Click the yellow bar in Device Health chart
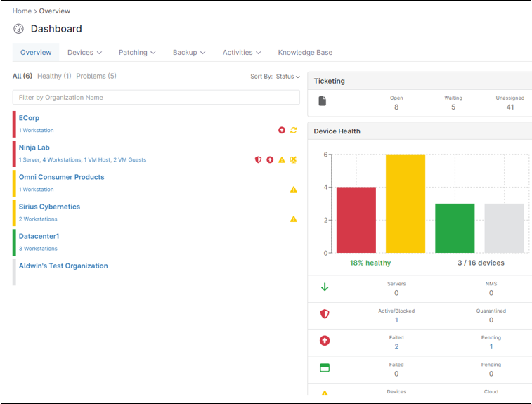532x404 pixels. pyautogui.click(x=406, y=204)
